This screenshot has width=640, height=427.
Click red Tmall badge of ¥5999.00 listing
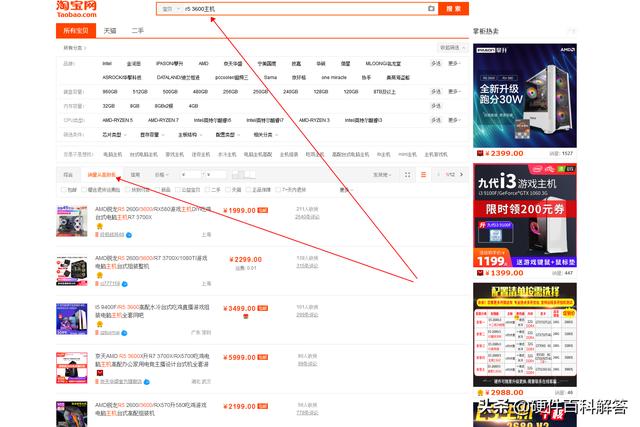click(x=100, y=373)
